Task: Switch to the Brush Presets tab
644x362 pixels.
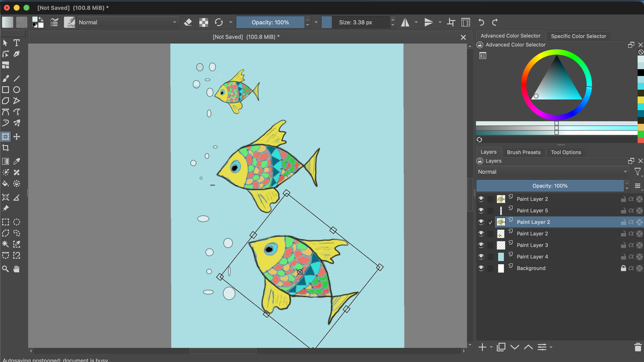Action: click(524, 152)
